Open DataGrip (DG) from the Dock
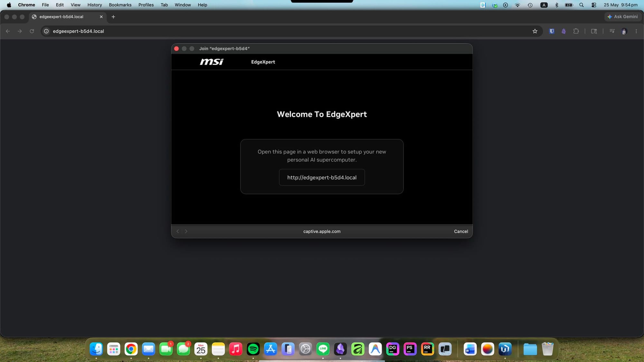 point(393,349)
